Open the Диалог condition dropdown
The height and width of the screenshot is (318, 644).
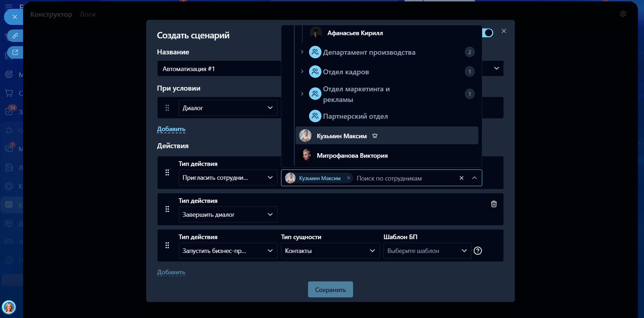(x=228, y=108)
